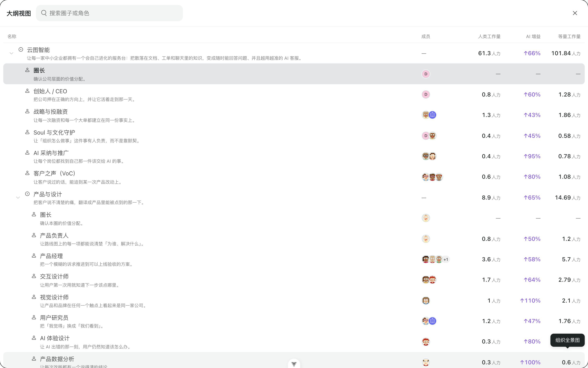Collapse the 产品与设计 circle chevron

(x=18, y=198)
